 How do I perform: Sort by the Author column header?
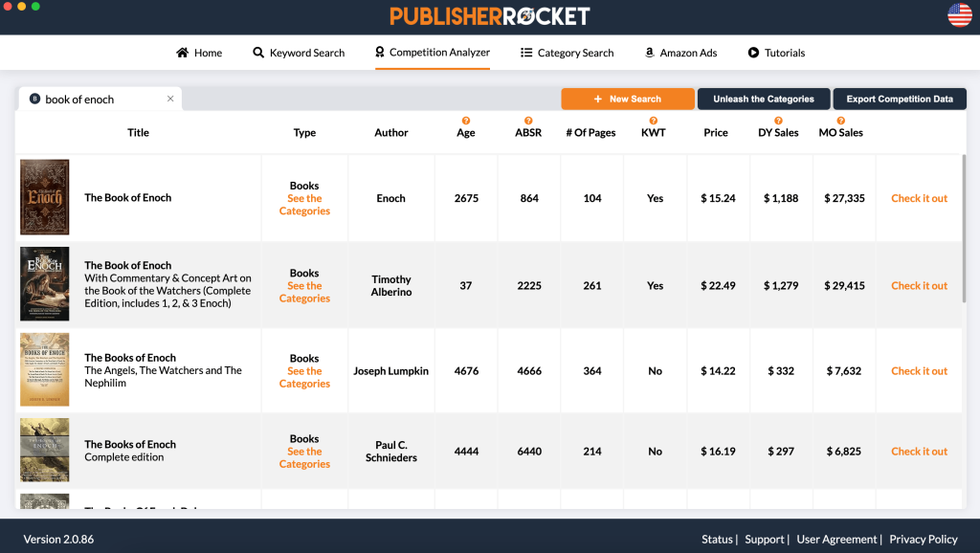pos(391,132)
